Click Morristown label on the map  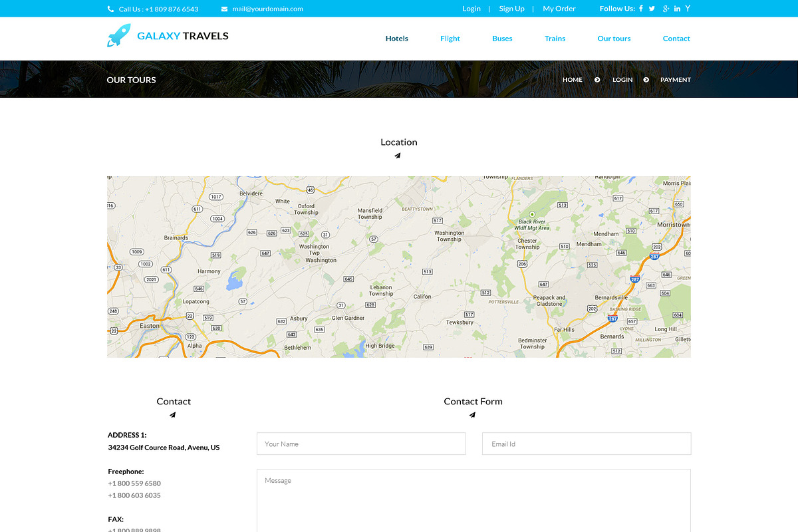coord(673,225)
